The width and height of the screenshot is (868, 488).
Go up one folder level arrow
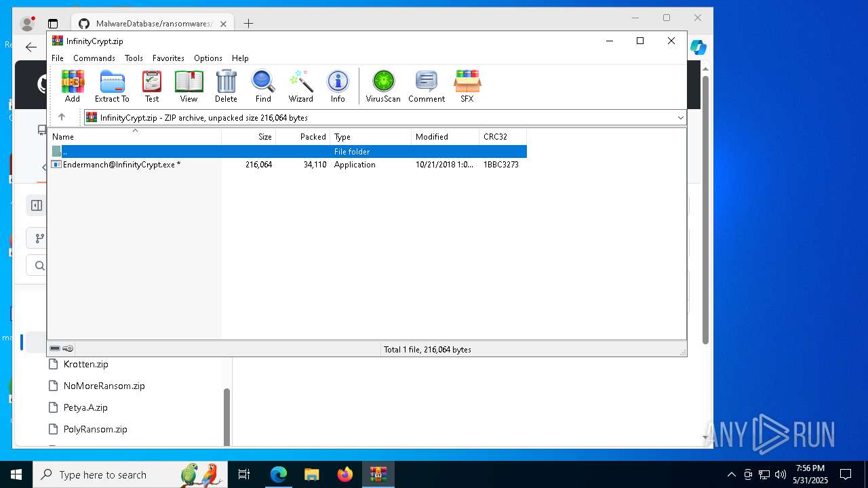(x=62, y=117)
